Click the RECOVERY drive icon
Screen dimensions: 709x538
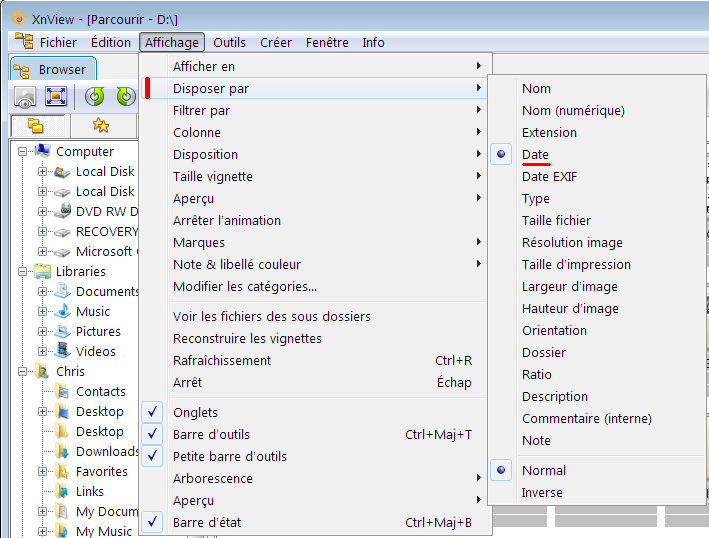[x=62, y=232]
